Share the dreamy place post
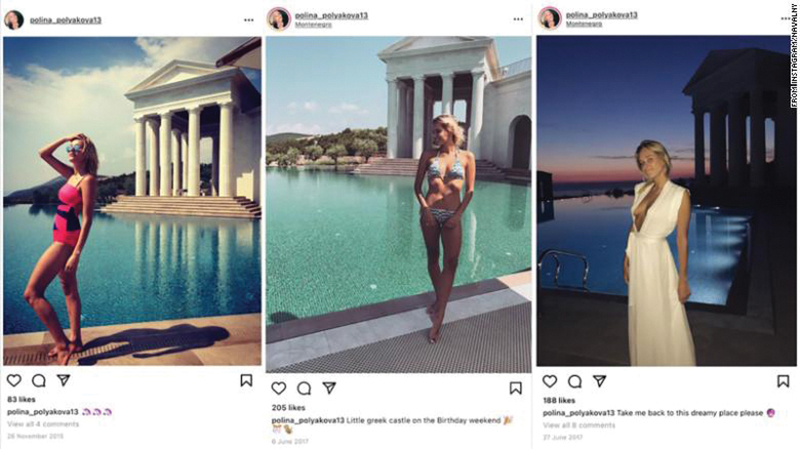800x449 pixels. [x=599, y=381]
